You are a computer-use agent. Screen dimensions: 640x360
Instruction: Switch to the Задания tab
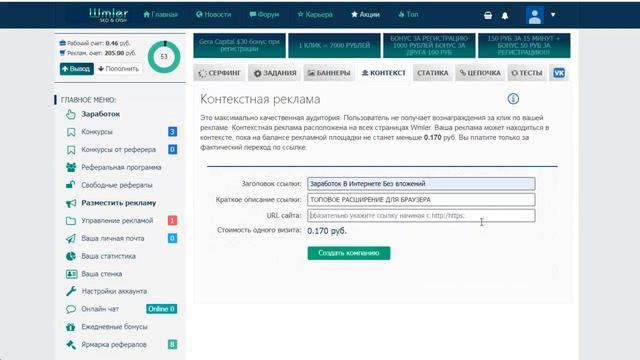tap(274, 73)
